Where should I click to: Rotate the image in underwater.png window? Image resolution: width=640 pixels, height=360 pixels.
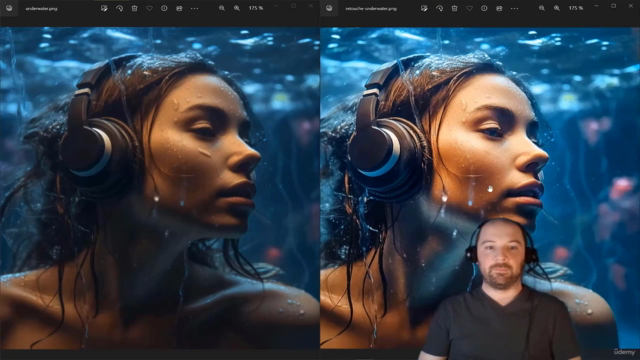pos(119,8)
